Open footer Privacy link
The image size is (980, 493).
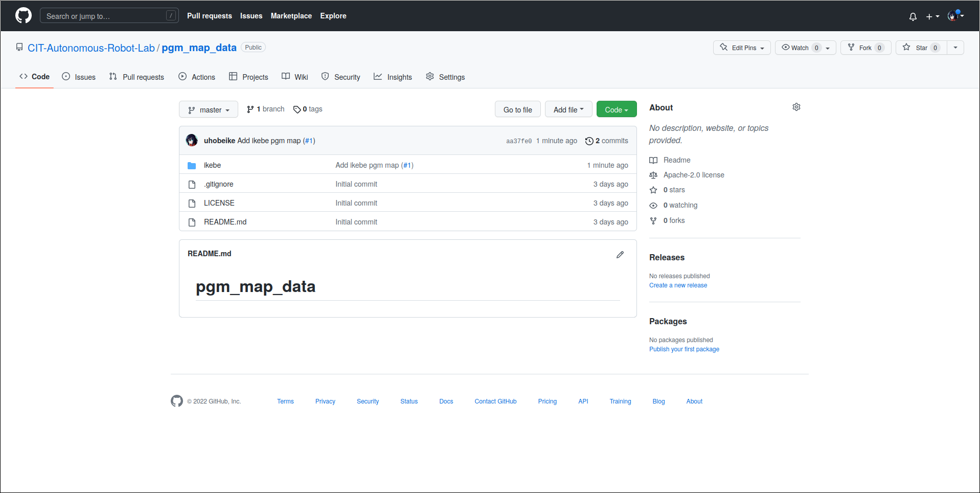tap(325, 401)
